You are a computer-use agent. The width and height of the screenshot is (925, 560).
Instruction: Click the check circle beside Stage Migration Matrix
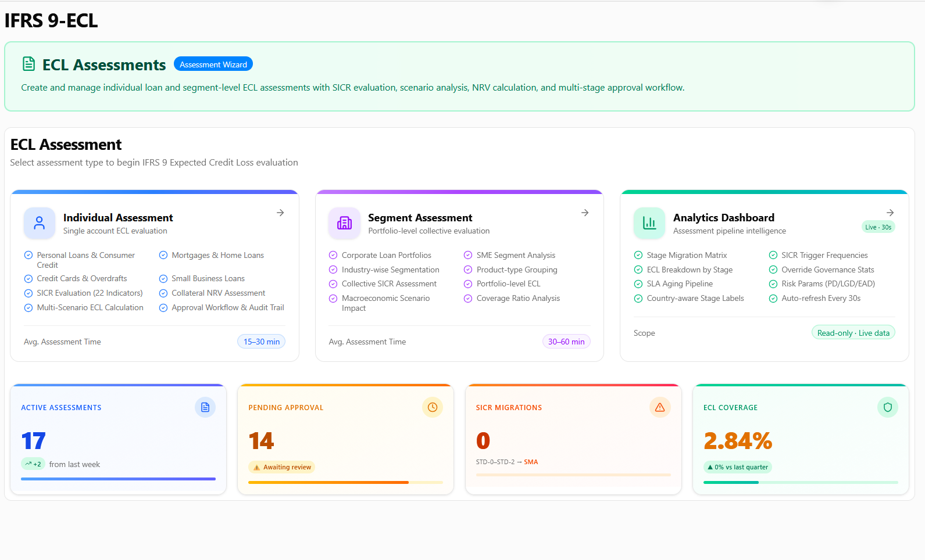[638, 255]
